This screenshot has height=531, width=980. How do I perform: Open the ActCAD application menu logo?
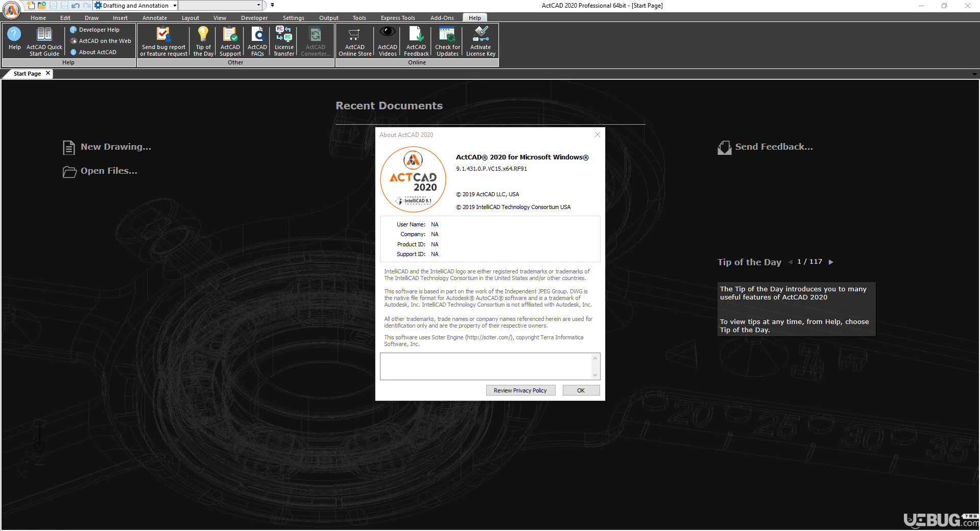point(11,9)
